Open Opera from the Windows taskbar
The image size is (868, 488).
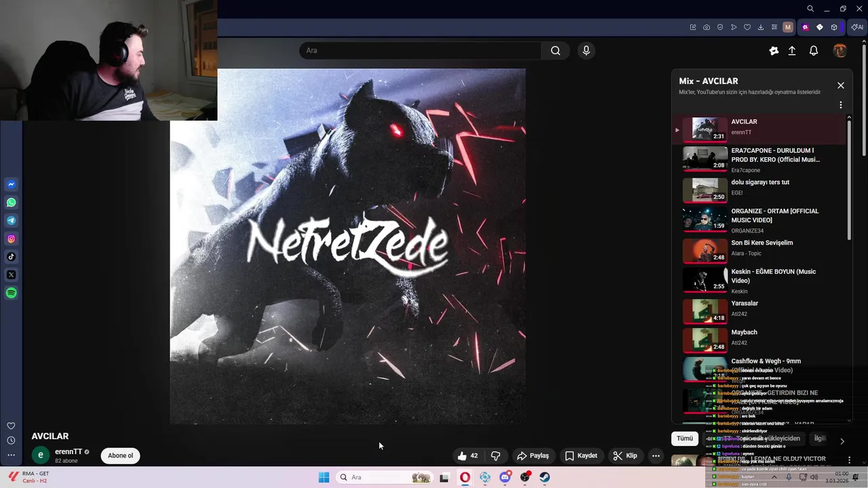pos(465,477)
